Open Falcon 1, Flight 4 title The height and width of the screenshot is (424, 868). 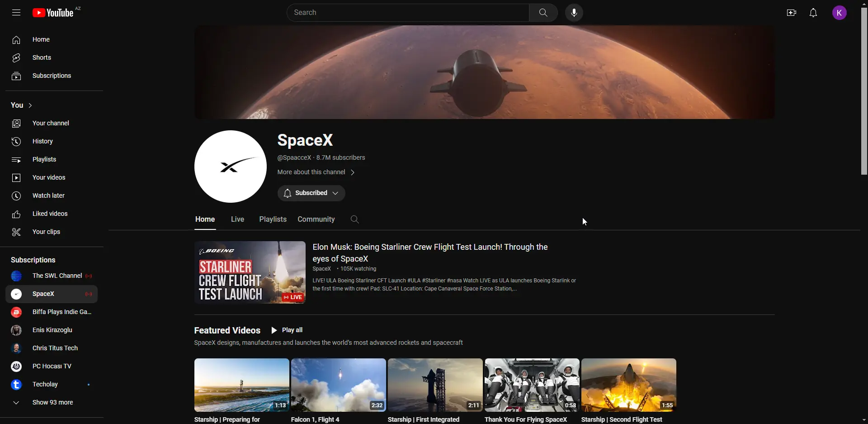(x=315, y=419)
